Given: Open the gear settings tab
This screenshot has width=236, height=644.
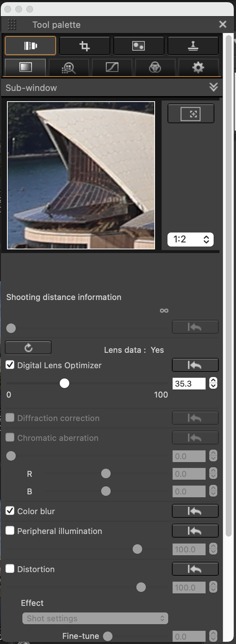Looking at the screenshot, I should point(198,67).
